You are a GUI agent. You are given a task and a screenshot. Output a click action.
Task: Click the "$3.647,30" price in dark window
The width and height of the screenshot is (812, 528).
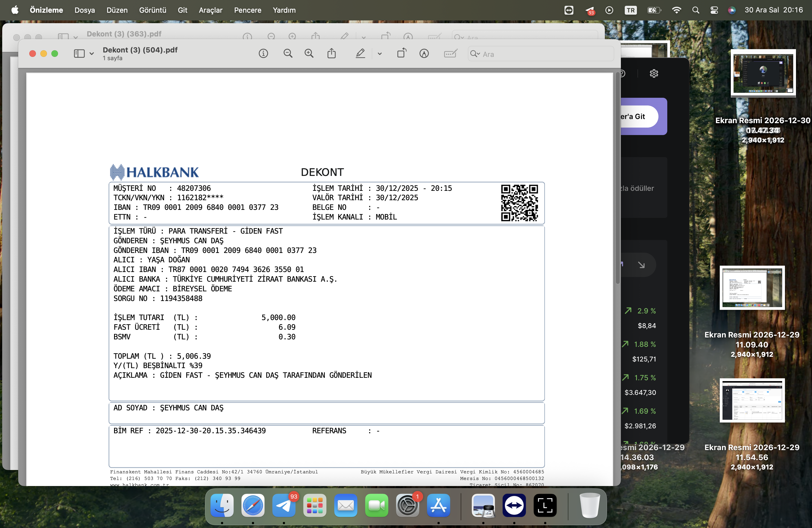click(x=640, y=393)
